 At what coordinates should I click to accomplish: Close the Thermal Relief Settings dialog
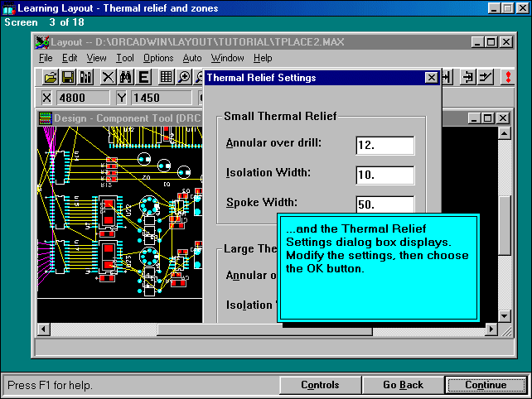point(431,78)
